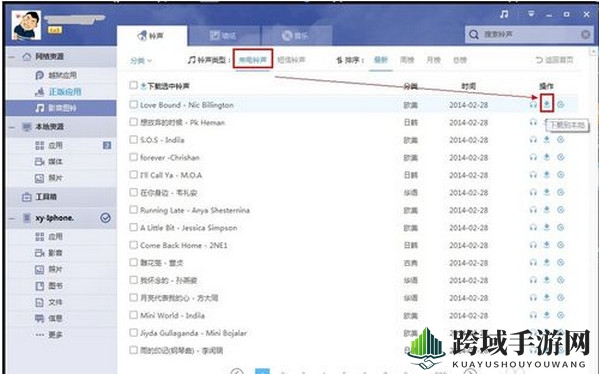Click the search magnifier icon
This screenshot has height=374, width=599.
(x=474, y=35)
